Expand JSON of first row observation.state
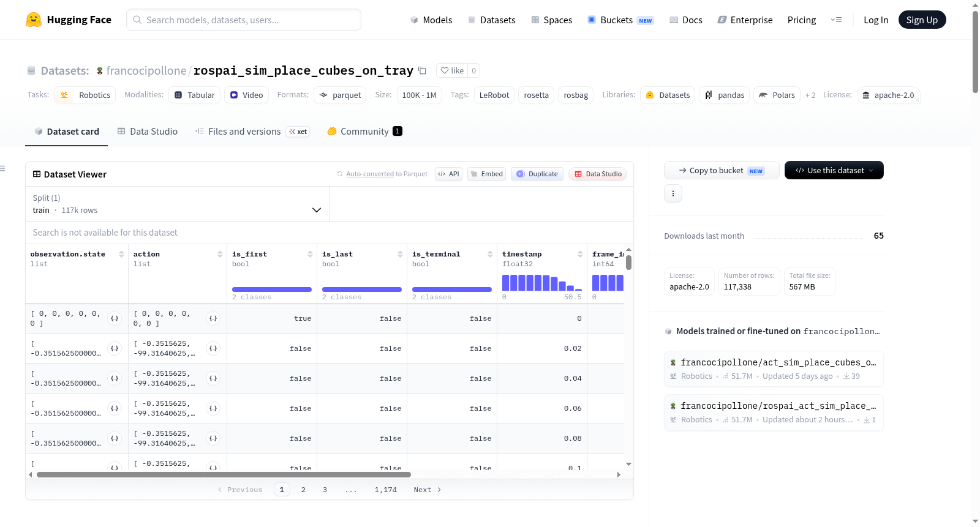 point(115,318)
